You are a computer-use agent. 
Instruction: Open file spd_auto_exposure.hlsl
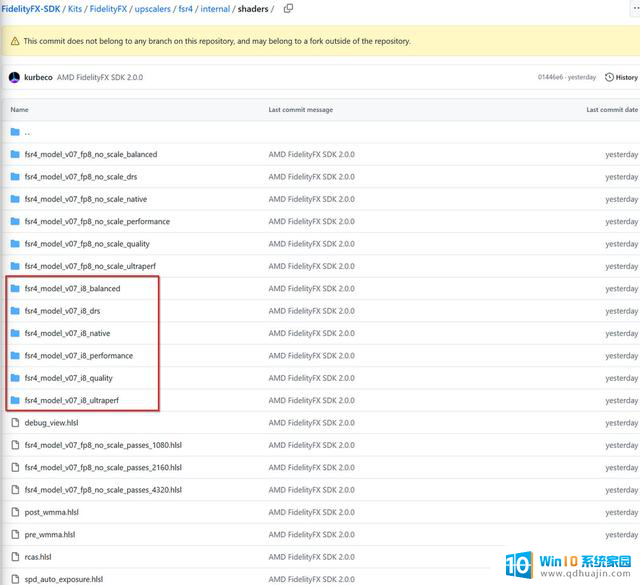(x=64, y=579)
